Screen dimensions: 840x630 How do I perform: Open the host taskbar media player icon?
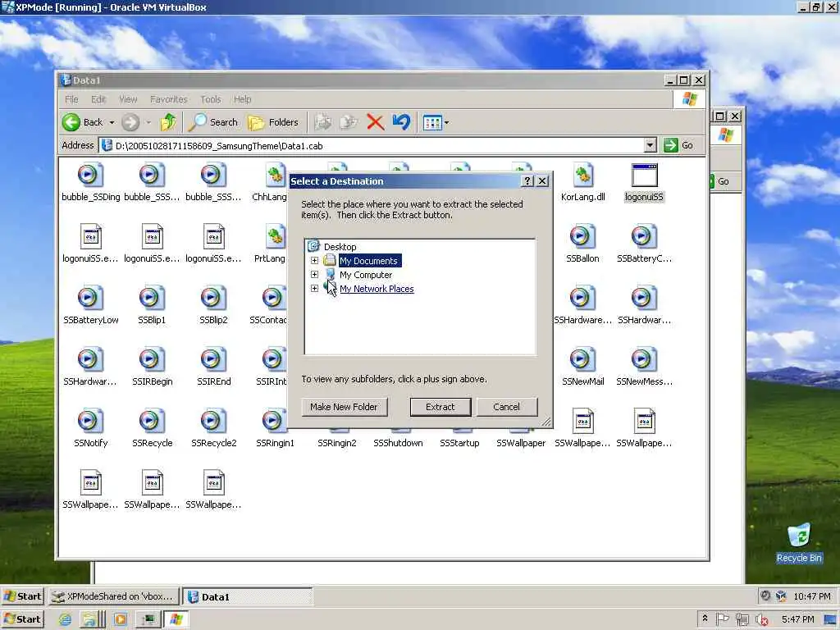[x=121, y=620]
